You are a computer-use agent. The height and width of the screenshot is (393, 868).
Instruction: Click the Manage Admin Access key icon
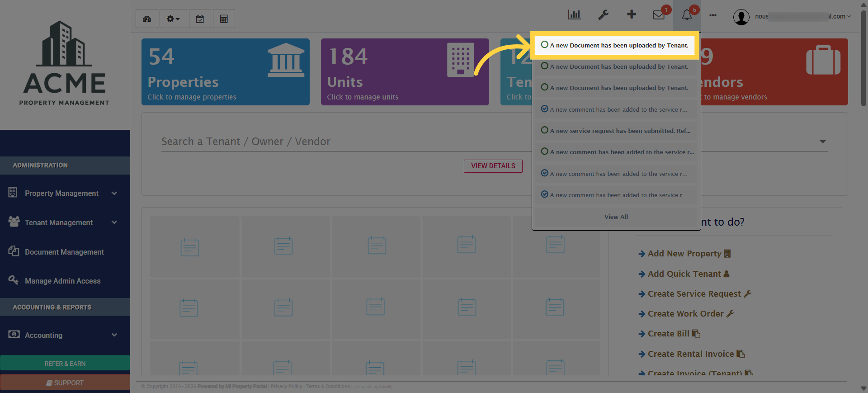point(13,280)
